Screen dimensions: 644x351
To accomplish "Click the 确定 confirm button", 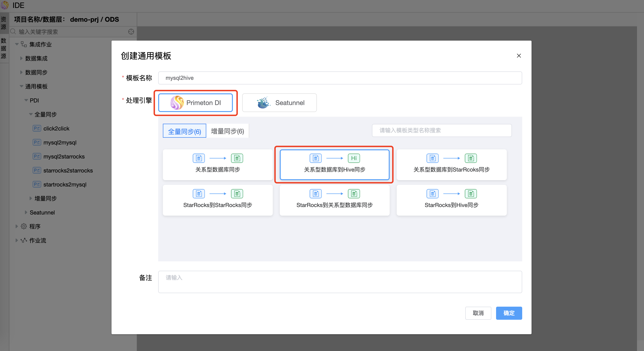I will tap(509, 313).
